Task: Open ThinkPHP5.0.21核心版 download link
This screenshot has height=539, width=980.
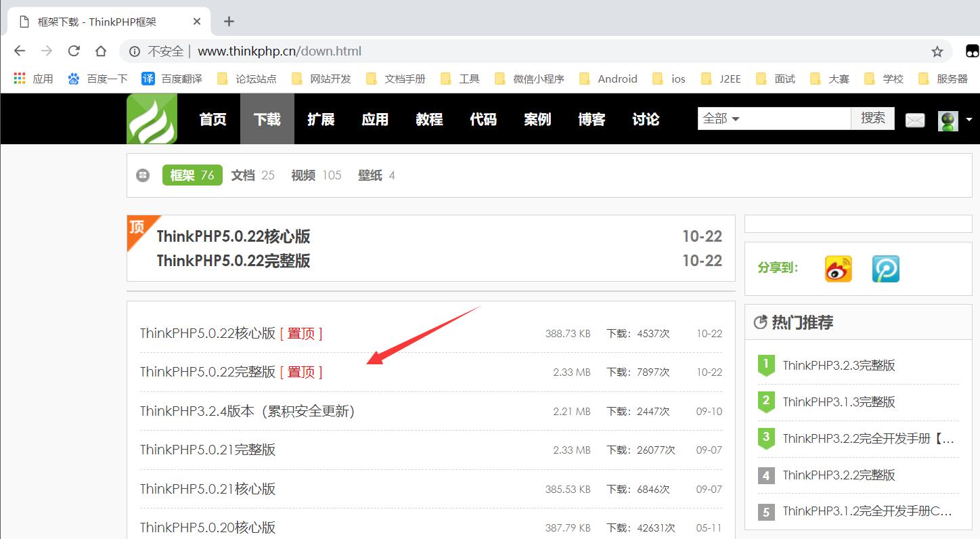Action: (208, 489)
